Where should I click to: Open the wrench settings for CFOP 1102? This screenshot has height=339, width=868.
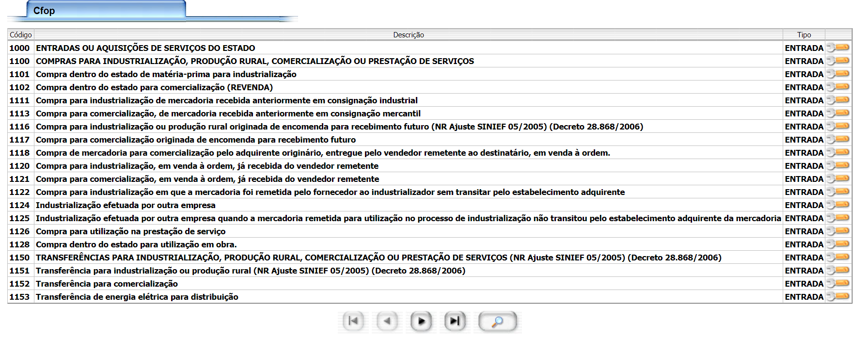838,87
